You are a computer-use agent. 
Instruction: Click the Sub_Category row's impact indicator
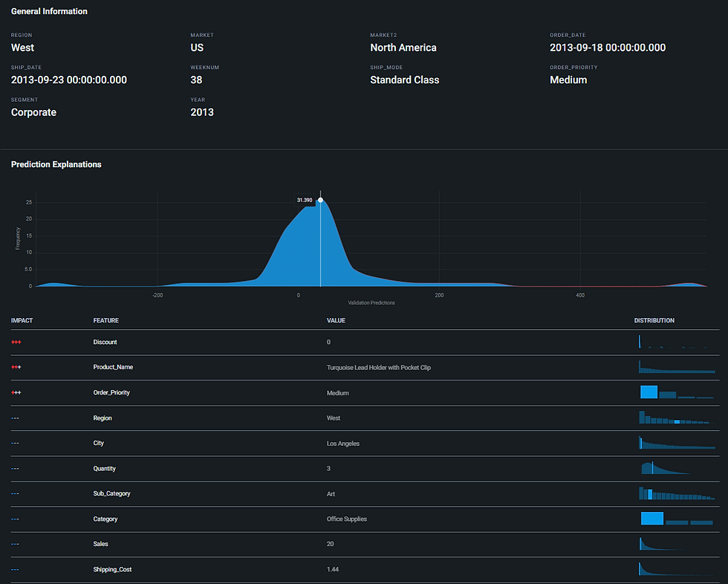(x=16, y=494)
